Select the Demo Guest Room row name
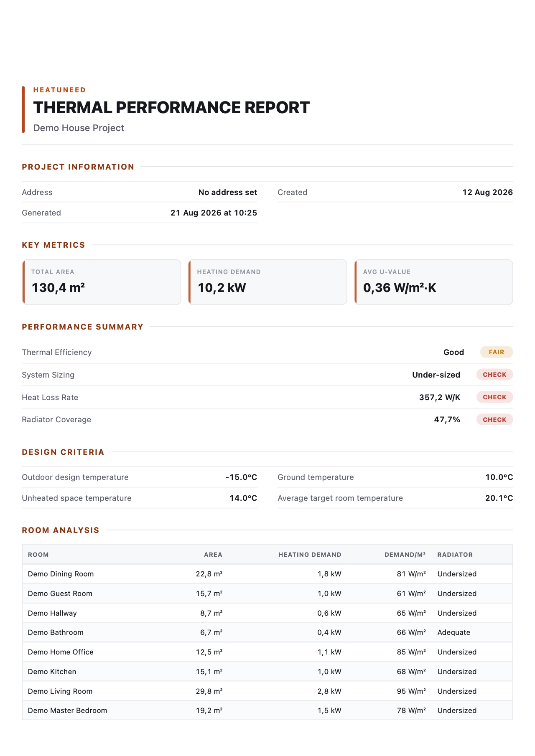The height and width of the screenshot is (756, 535). [x=60, y=594]
